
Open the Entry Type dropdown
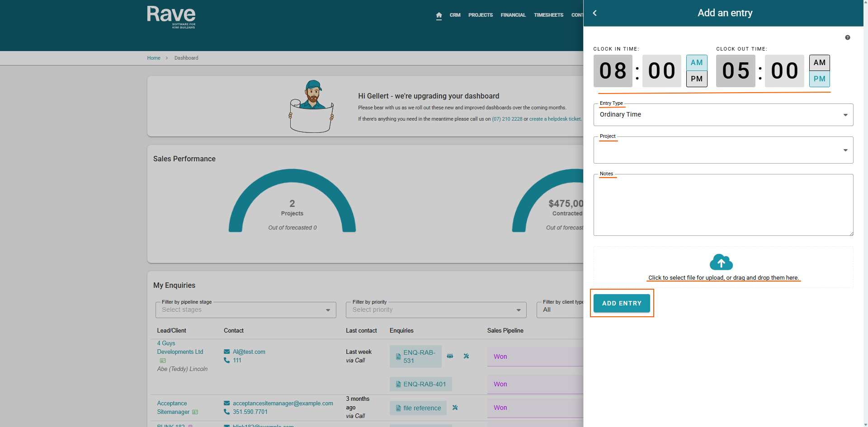(x=723, y=115)
